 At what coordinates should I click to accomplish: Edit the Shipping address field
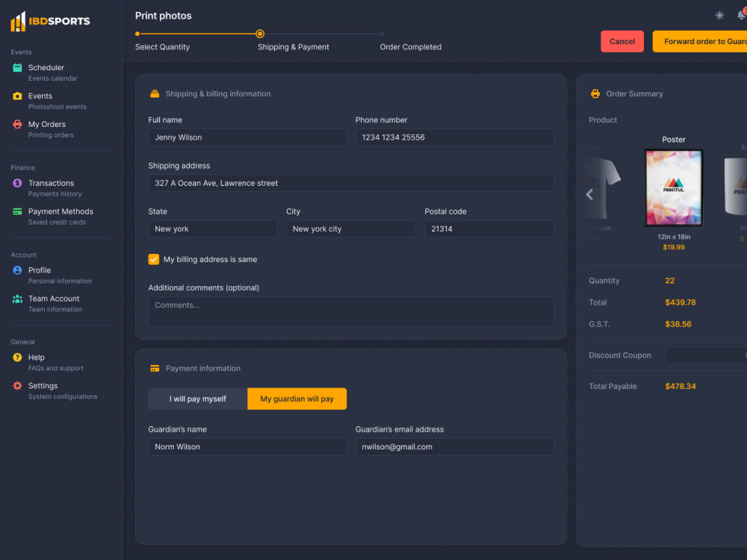coord(350,183)
